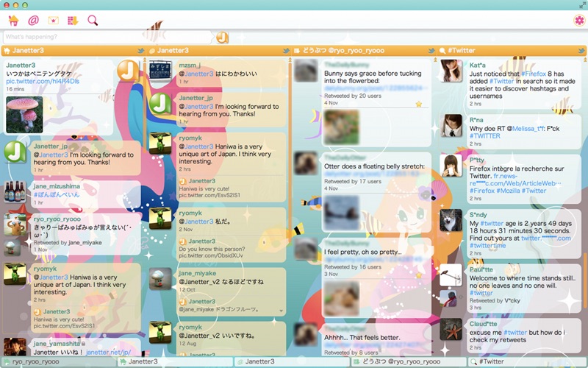Click Twitter bird in Janetter3 home column header
Image resolution: width=588 pixels, height=368 pixels.
140,51
